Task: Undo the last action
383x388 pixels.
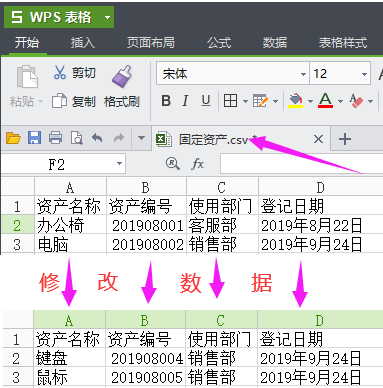Action: tap(97, 137)
